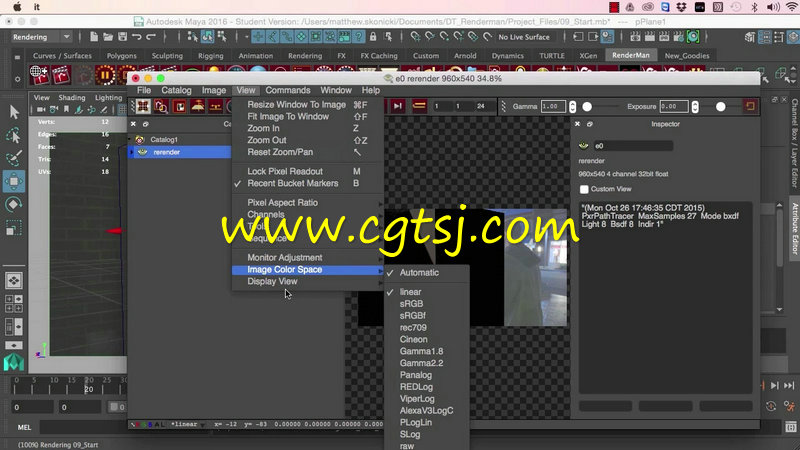Select the Lasso tool in Maya toolbox
Viewport: 800px width, 450px height.
pos(14,135)
